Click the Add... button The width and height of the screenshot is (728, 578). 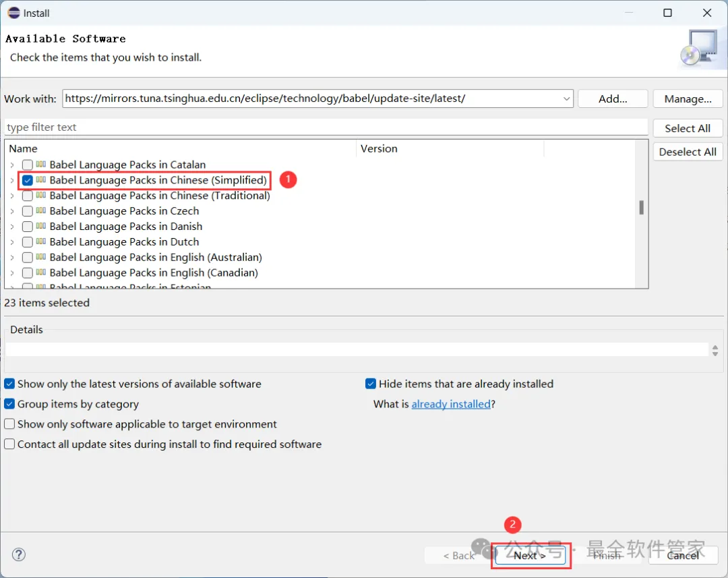pyautogui.click(x=612, y=98)
